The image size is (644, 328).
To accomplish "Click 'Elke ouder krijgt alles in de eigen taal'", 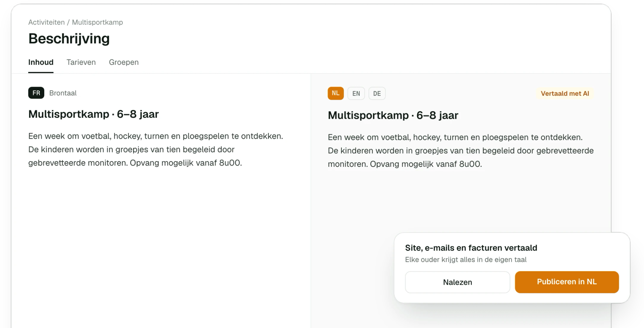I will (x=466, y=260).
